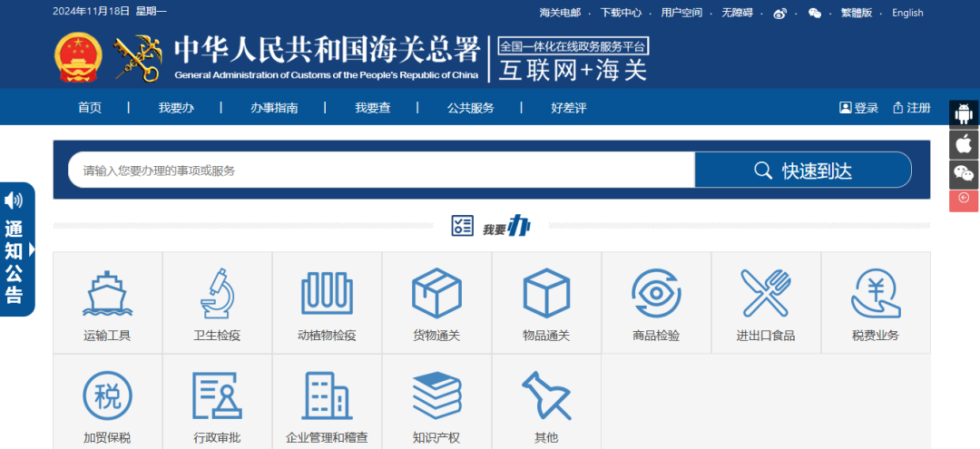Open the Weibo icon in top bar
The height and width of the screenshot is (449, 980).
coord(779,13)
